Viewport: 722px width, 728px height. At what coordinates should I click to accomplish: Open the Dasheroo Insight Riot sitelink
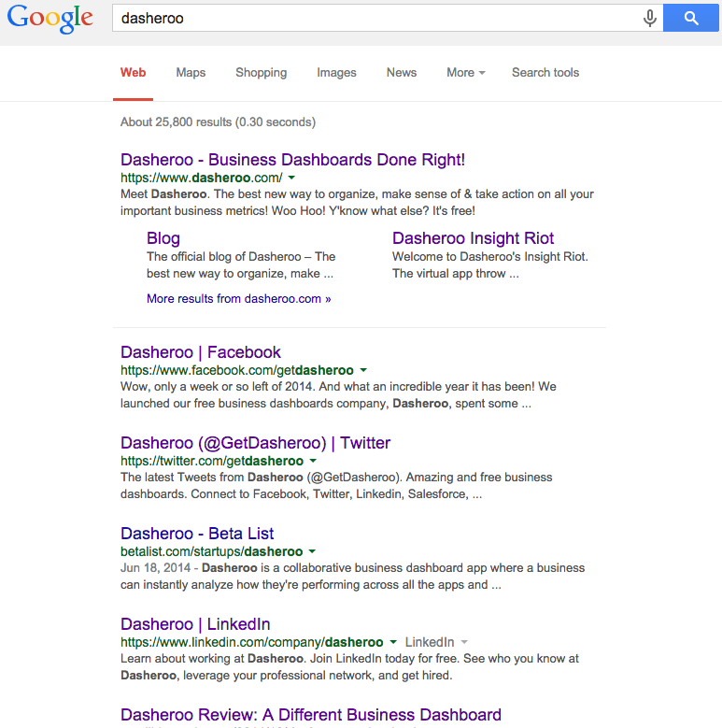click(473, 238)
